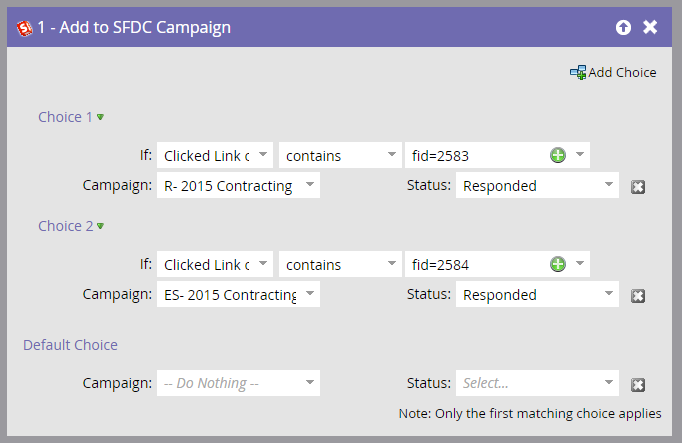Click the Add Choice link
Viewport: 682px width, 443px height.
(622, 72)
